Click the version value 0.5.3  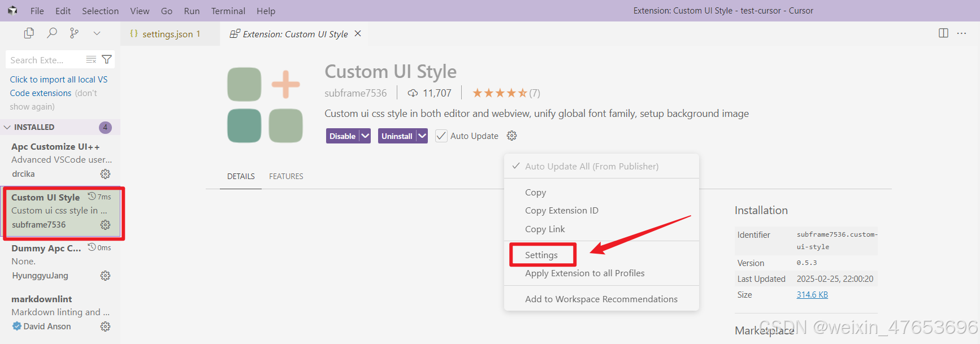pyautogui.click(x=806, y=263)
